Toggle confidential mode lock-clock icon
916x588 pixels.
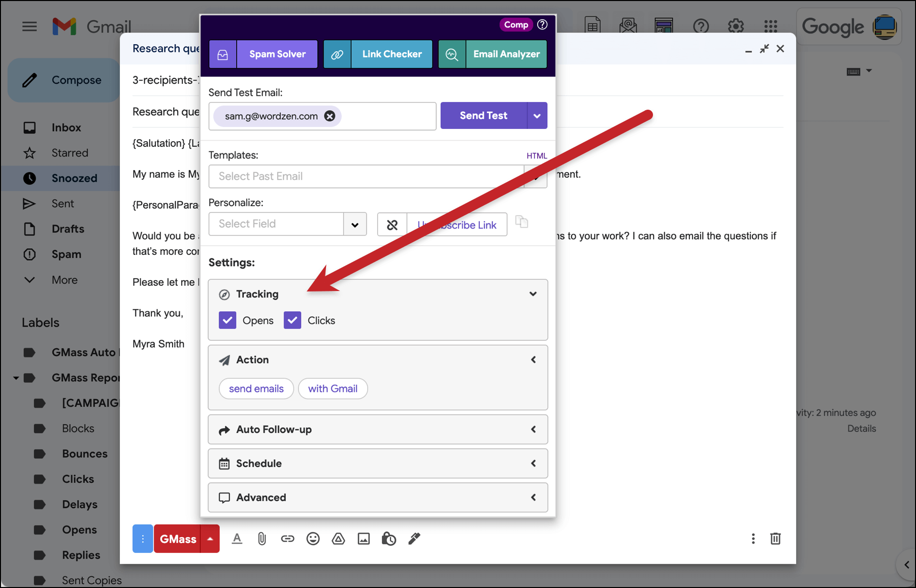pos(389,539)
